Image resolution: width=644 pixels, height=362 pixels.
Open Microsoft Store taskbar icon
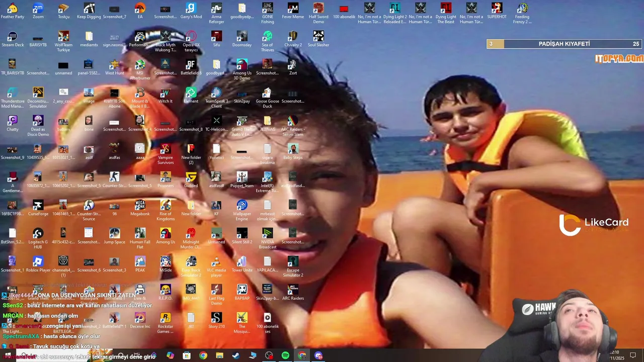(x=187, y=355)
